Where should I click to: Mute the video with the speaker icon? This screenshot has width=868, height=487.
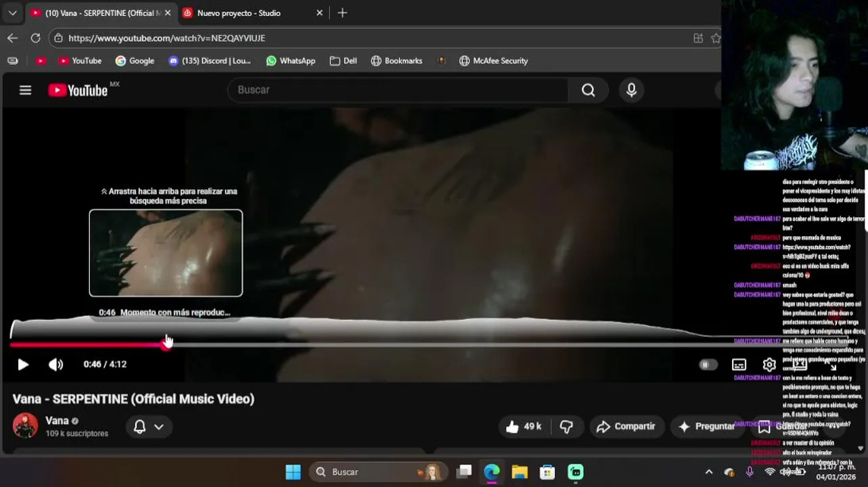coord(55,365)
